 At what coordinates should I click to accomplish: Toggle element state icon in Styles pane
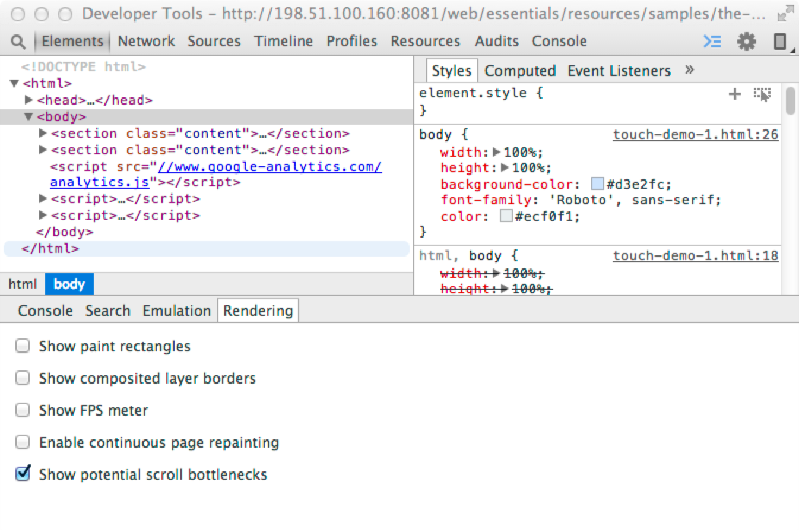762,94
